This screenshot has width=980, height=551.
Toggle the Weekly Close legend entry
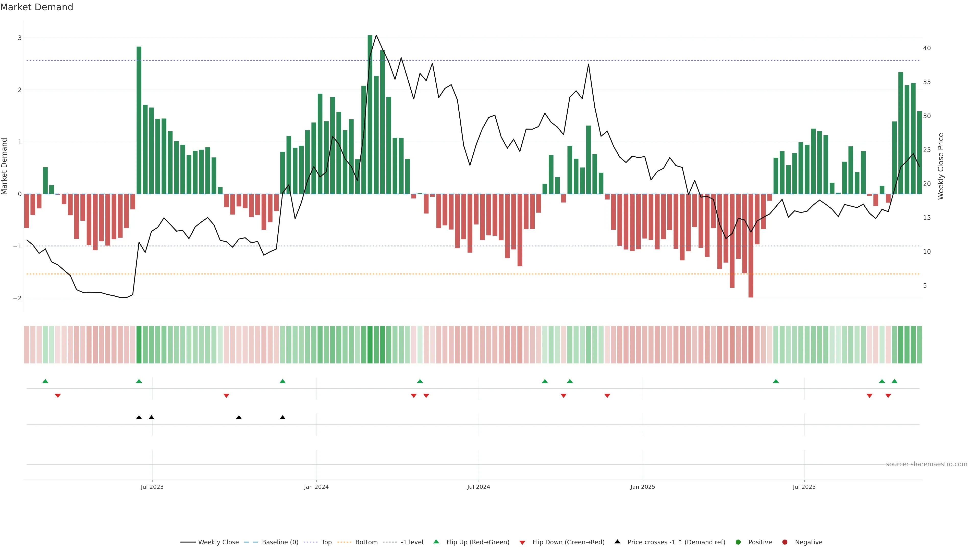point(218,542)
